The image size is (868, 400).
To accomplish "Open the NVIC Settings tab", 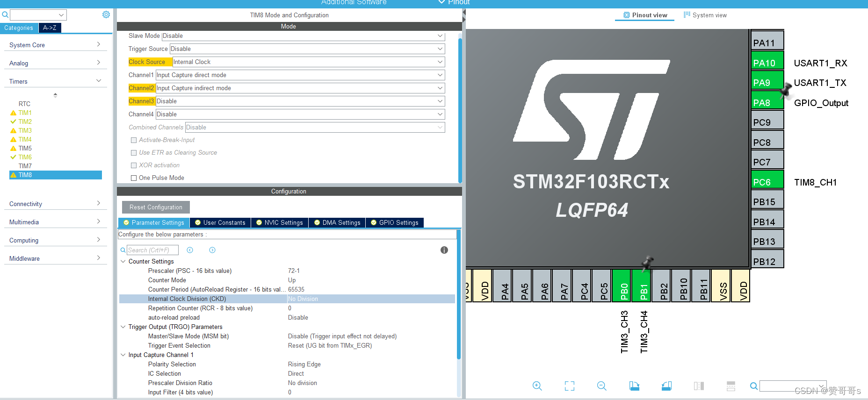I will click(280, 223).
